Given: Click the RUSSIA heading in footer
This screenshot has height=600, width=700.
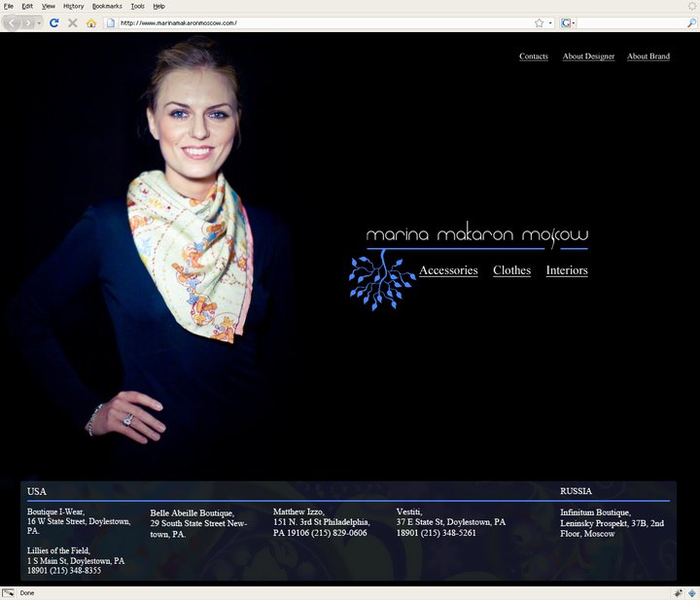Looking at the screenshot, I should tap(576, 491).
